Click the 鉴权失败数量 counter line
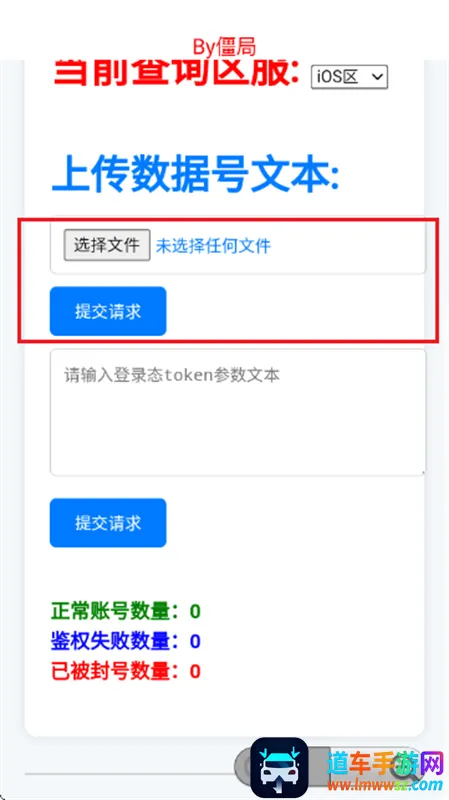Screen dimensions: 449x800 pyautogui.click(x=126, y=641)
